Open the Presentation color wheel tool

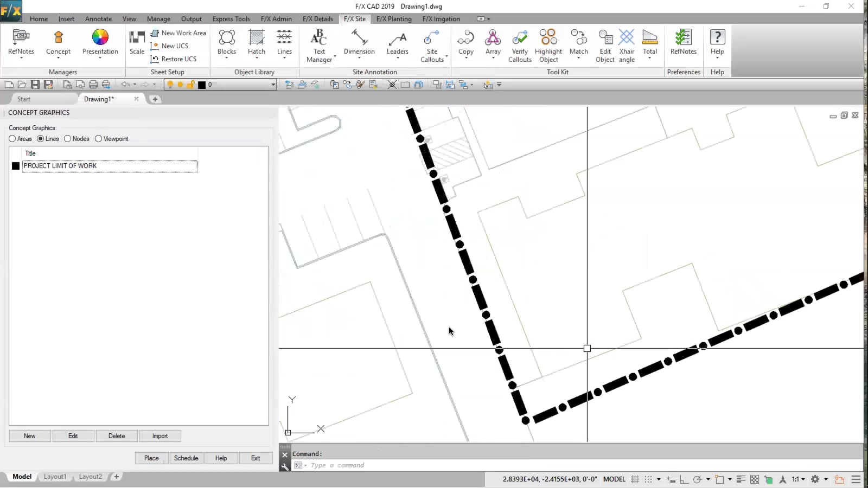[100, 42]
